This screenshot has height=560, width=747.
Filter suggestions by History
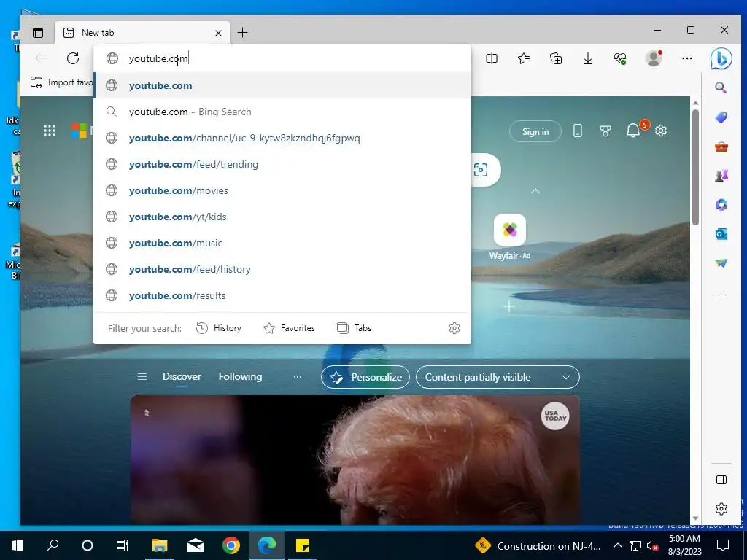click(x=219, y=328)
